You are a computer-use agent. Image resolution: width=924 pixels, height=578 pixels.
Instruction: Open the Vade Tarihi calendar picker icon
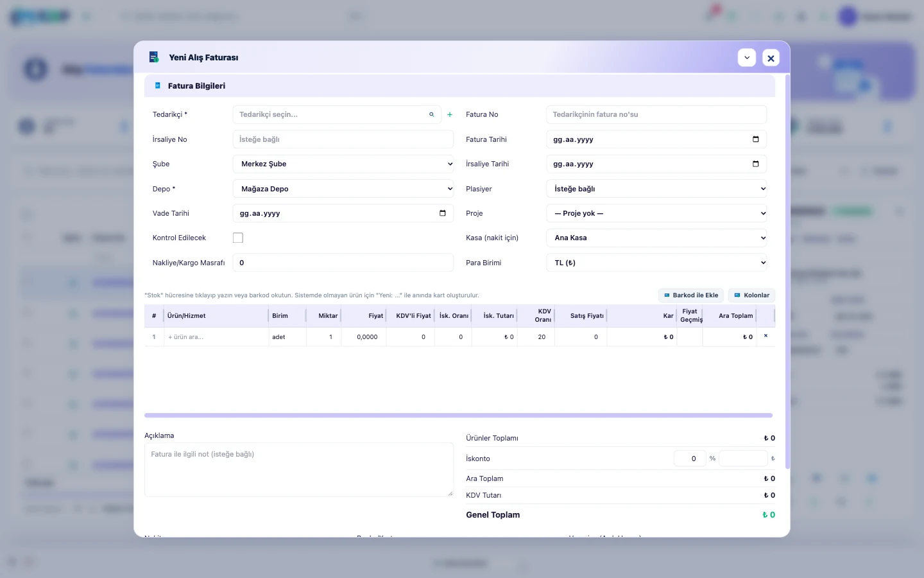point(442,213)
